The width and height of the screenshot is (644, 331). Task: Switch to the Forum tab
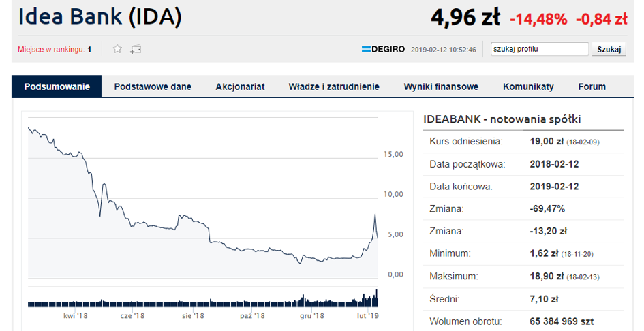pos(592,86)
